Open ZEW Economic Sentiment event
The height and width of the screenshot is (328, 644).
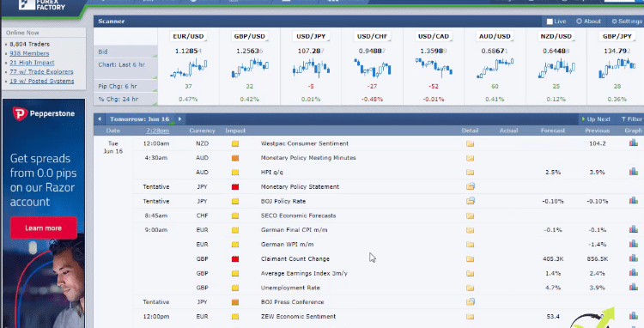click(x=298, y=317)
